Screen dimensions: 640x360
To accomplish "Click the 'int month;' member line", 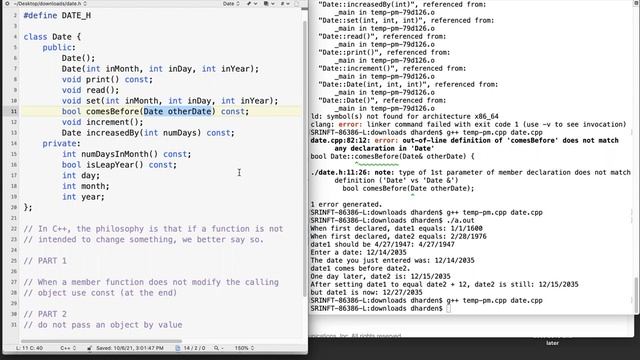I will (x=86, y=186).
